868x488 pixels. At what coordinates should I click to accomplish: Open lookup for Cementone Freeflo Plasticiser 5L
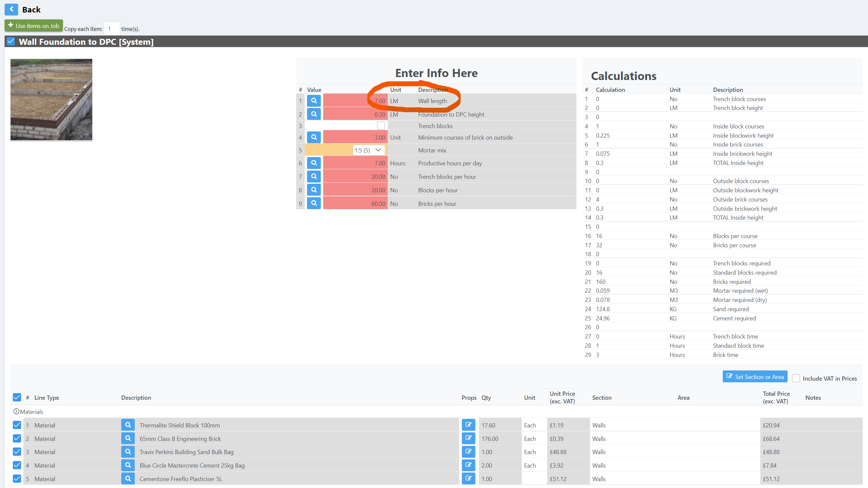[x=128, y=478]
